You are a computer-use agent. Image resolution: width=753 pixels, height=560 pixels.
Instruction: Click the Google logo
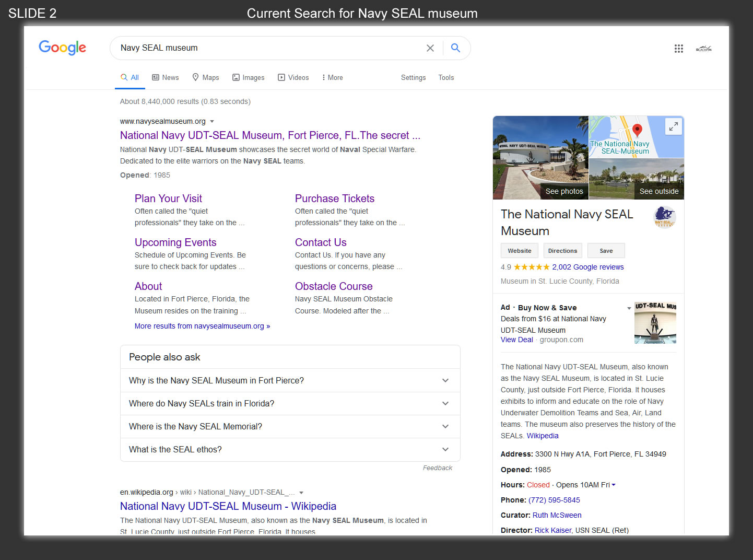coord(62,48)
